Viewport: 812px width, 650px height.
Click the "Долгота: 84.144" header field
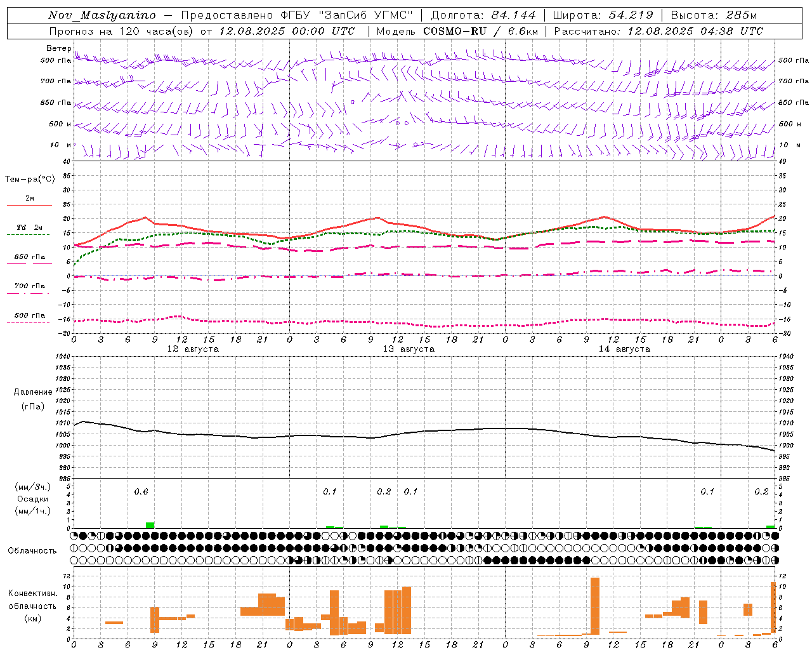(483, 15)
